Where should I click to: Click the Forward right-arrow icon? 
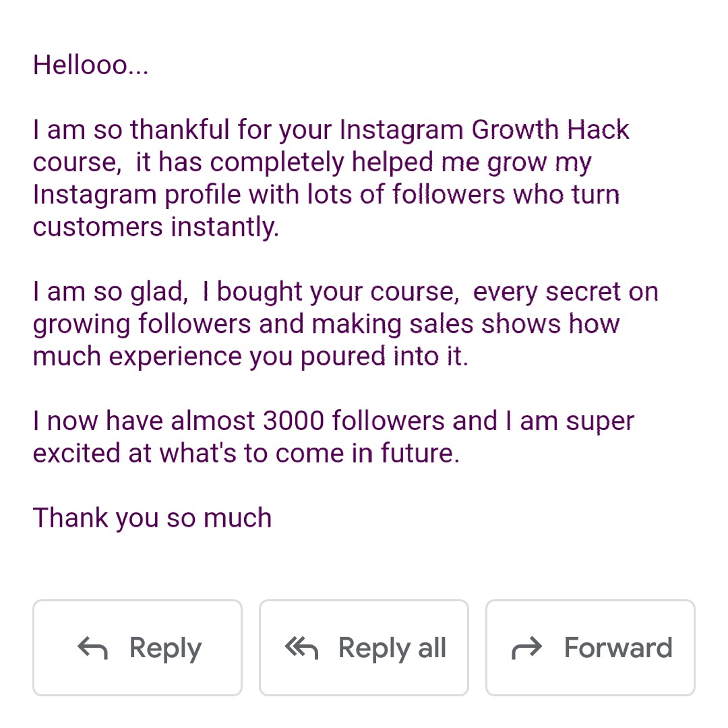coord(526,648)
